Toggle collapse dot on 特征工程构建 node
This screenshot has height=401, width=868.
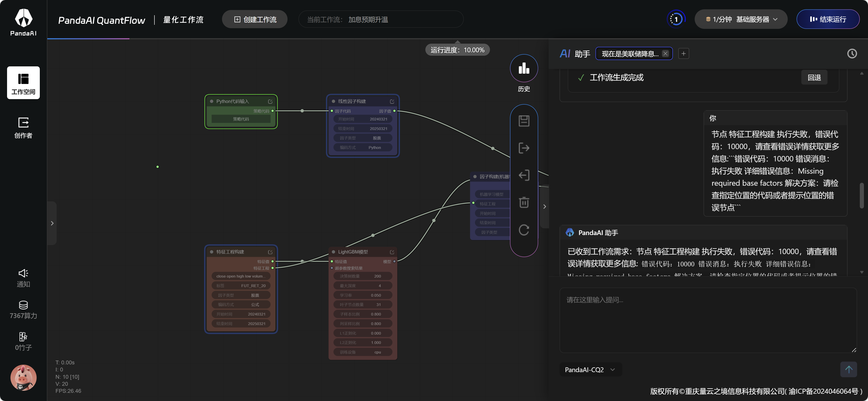pyautogui.click(x=212, y=252)
